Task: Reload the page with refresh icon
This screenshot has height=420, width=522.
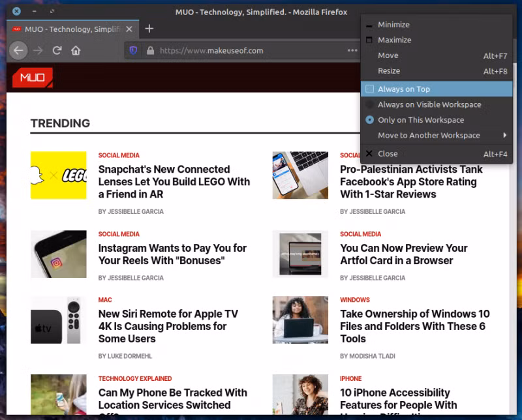Action: pos(57,51)
